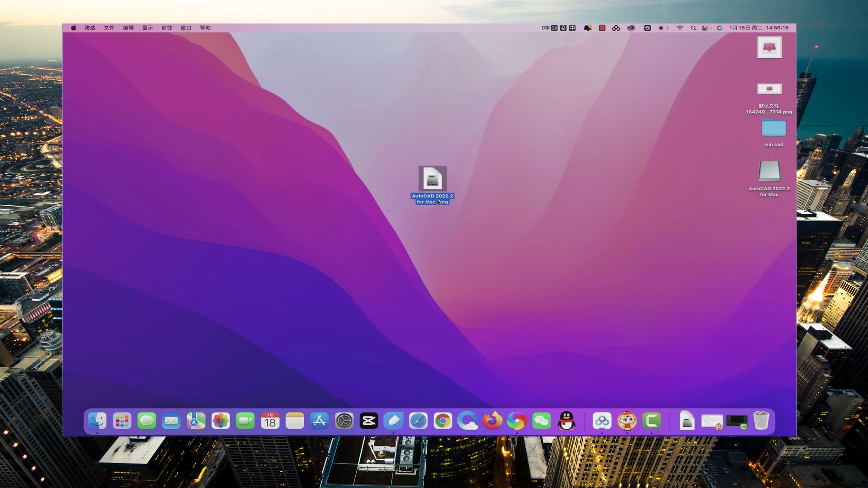Open the dark Camtasia recording thumbnail in Dock
Viewport: 868px width, 488px height.
737,422
